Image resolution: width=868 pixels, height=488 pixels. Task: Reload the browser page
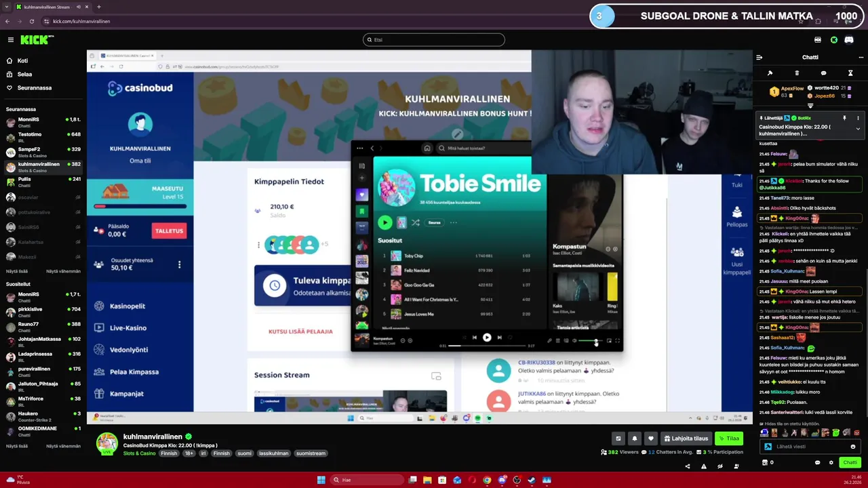coord(31,21)
